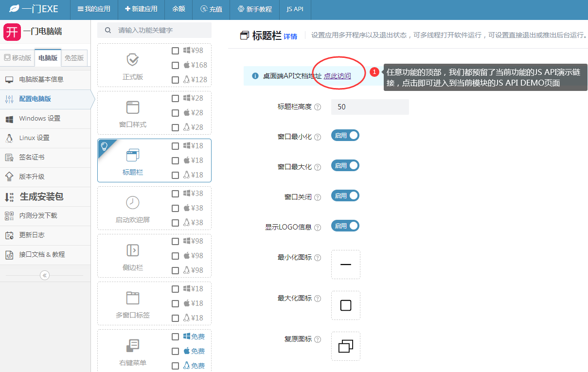Focus the 请输入功能关键字 search field
This screenshot has width=588, height=372.
(154, 30)
